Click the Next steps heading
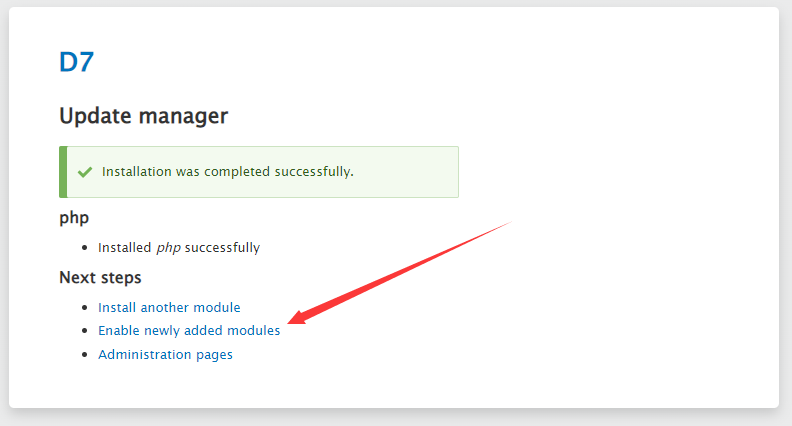Image resolution: width=792 pixels, height=426 pixels. pyautogui.click(x=100, y=277)
